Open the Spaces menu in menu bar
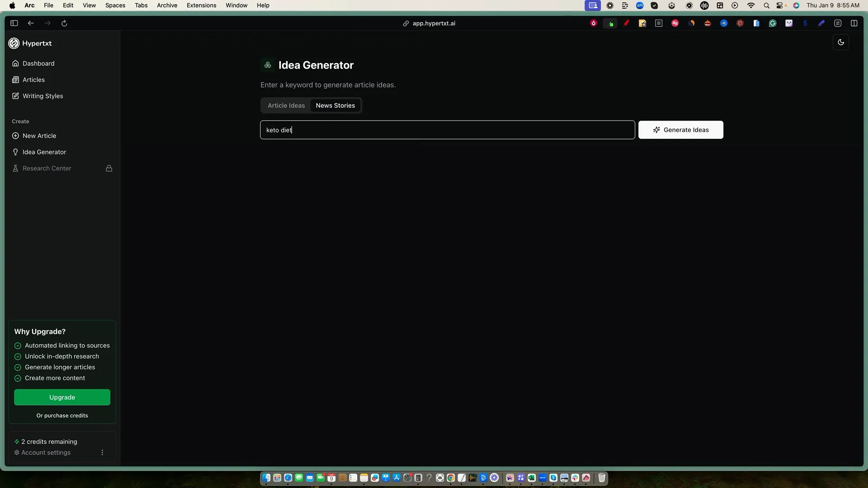This screenshot has width=868, height=488. click(x=115, y=5)
